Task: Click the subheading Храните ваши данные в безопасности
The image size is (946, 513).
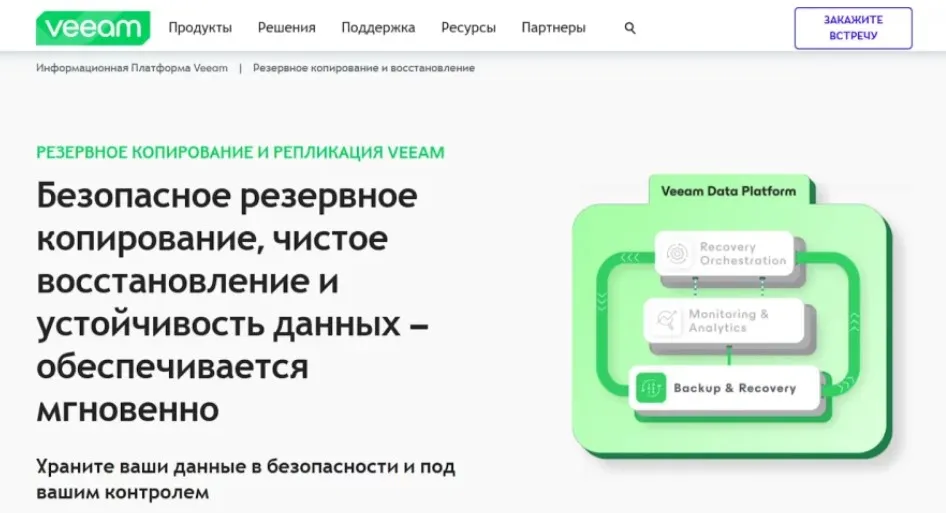Action: pos(246,479)
